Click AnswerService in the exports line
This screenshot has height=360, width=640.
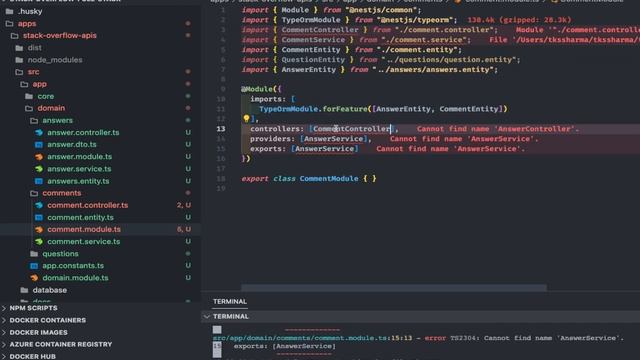[x=324, y=149]
